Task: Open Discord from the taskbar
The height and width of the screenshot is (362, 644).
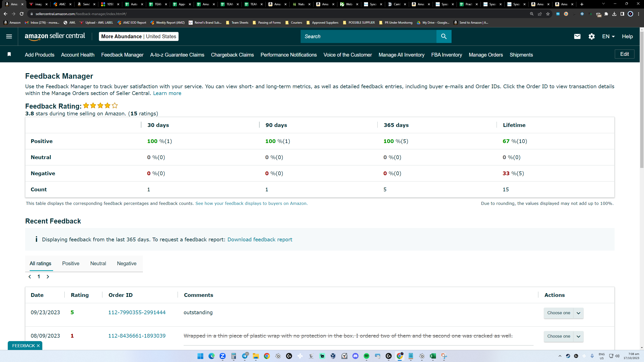Action: tap(355, 356)
